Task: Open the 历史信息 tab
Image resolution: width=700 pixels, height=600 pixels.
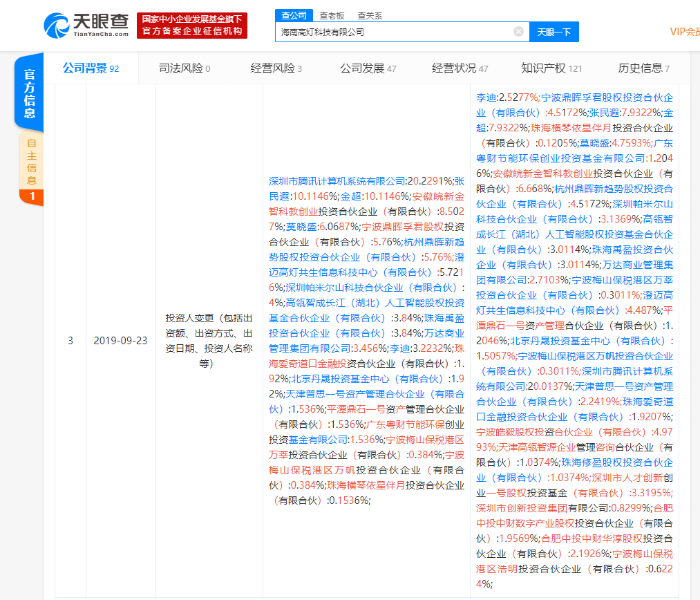Action: (x=643, y=68)
